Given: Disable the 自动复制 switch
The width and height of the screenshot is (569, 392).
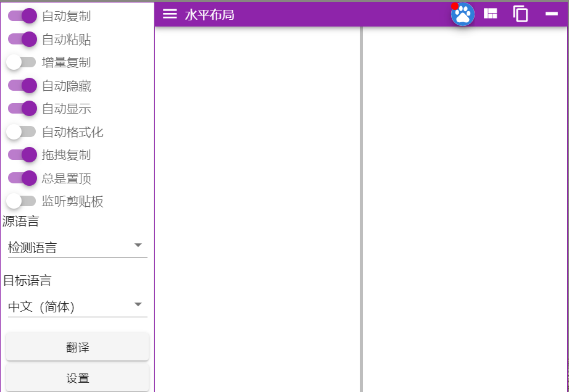Looking at the screenshot, I should (22, 16).
